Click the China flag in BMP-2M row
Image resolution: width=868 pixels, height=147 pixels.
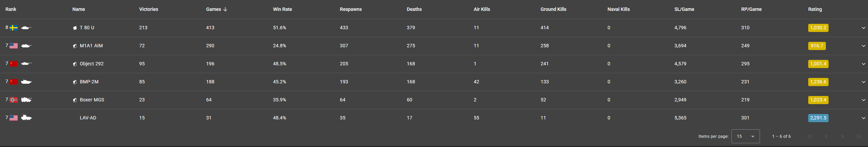point(14,82)
